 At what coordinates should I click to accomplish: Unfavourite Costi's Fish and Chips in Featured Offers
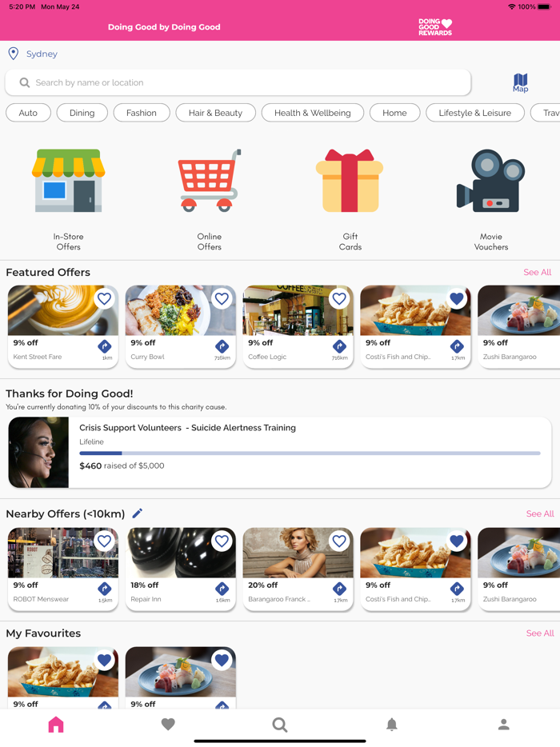pyautogui.click(x=457, y=298)
